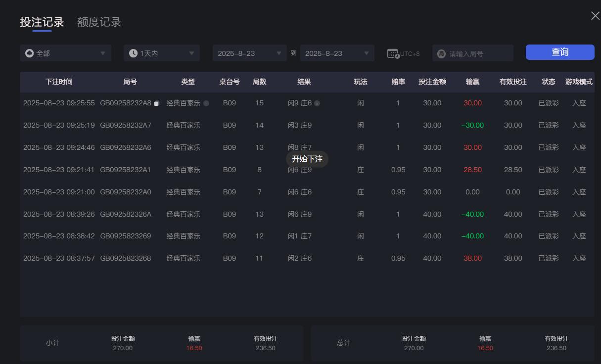Click the gamepad icon inside 局号 search box

441,53
